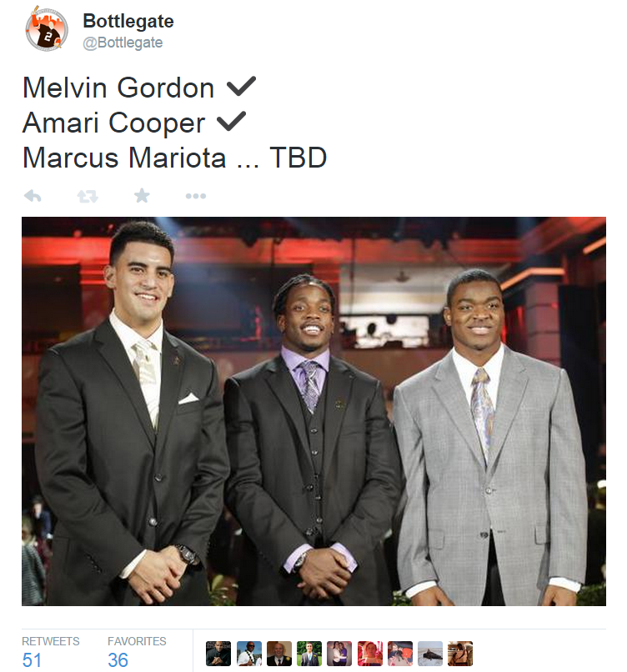Retweet this tweet using the retweet icon
The image size is (627, 672).
click(x=88, y=196)
